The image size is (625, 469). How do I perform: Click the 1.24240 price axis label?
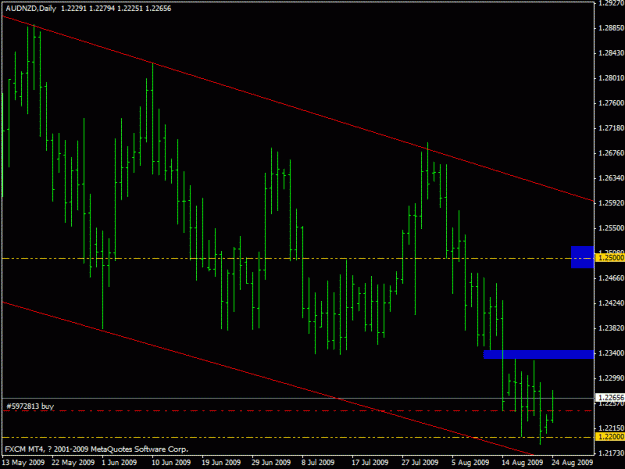pos(611,303)
